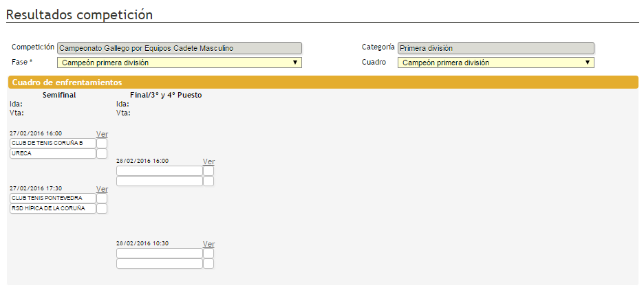Click score box next to URECA
Viewport: 644px width, 290px height.
click(102, 154)
